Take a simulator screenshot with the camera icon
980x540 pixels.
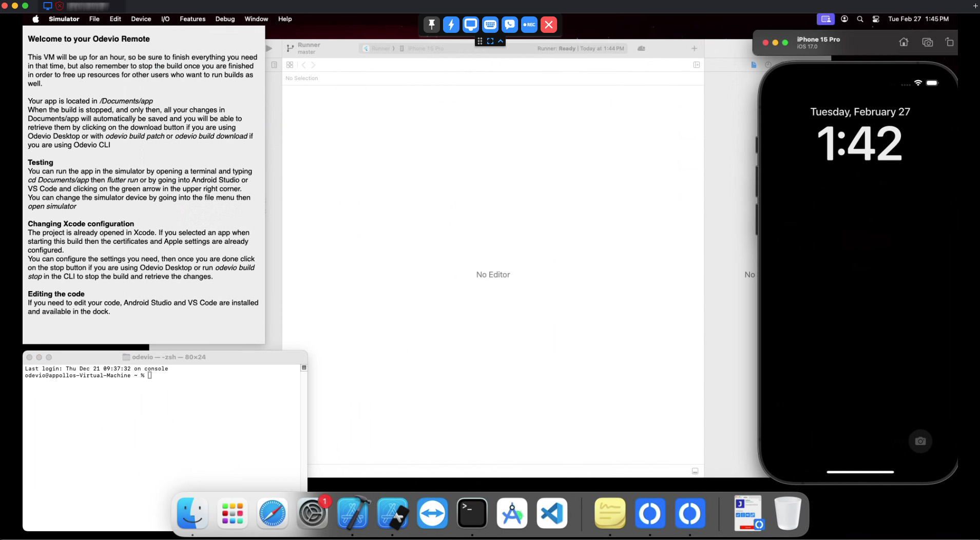tap(927, 42)
